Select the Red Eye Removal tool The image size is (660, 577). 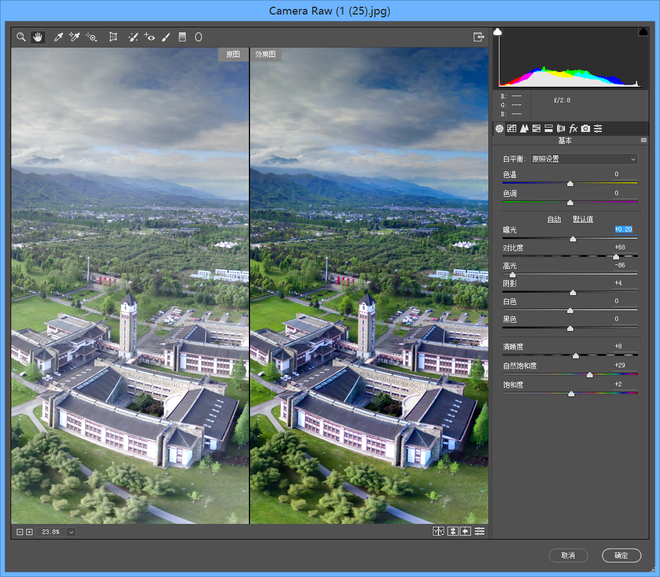coord(149,37)
